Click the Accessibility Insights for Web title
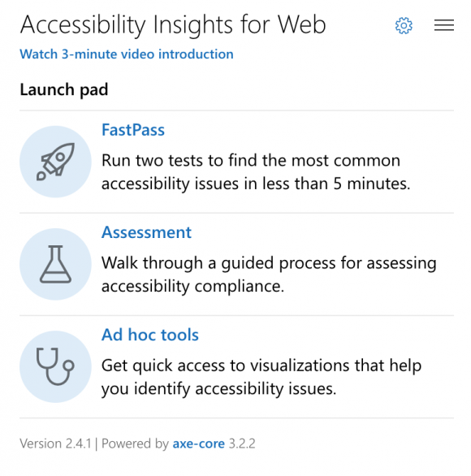 click(173, 25)
